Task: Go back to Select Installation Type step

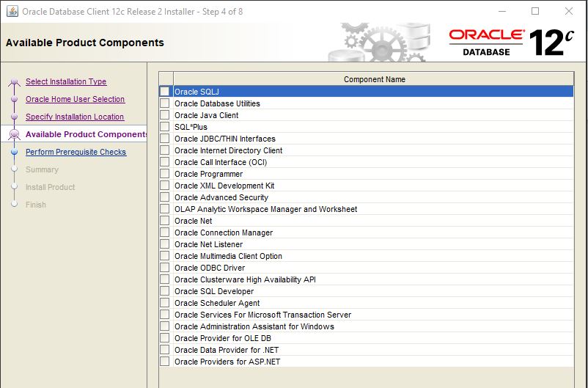Action: click(x=66, y=81)
